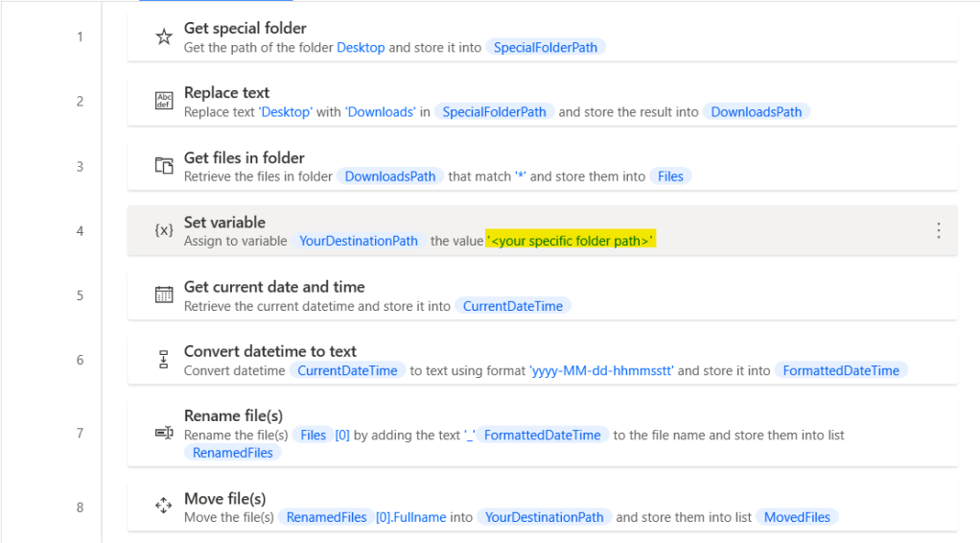Click the Desktop link in step 1

[x=361, y=47]
